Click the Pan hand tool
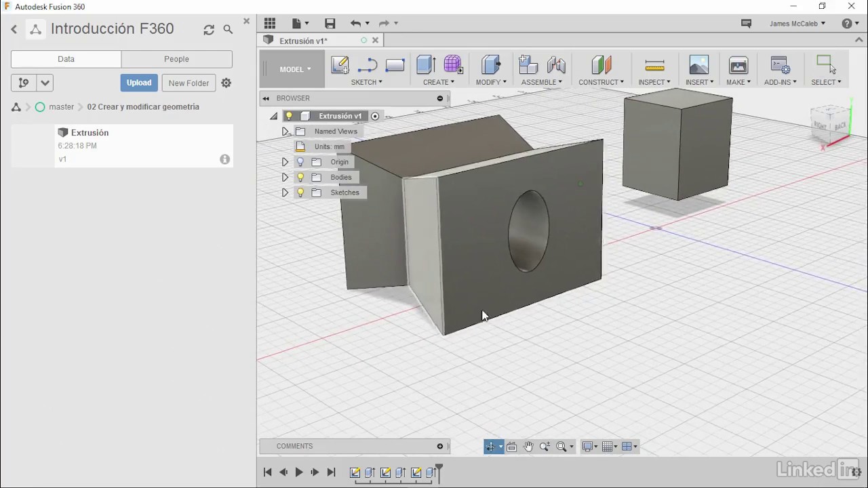The image size is (868, 488). click(x=528, y=447)
